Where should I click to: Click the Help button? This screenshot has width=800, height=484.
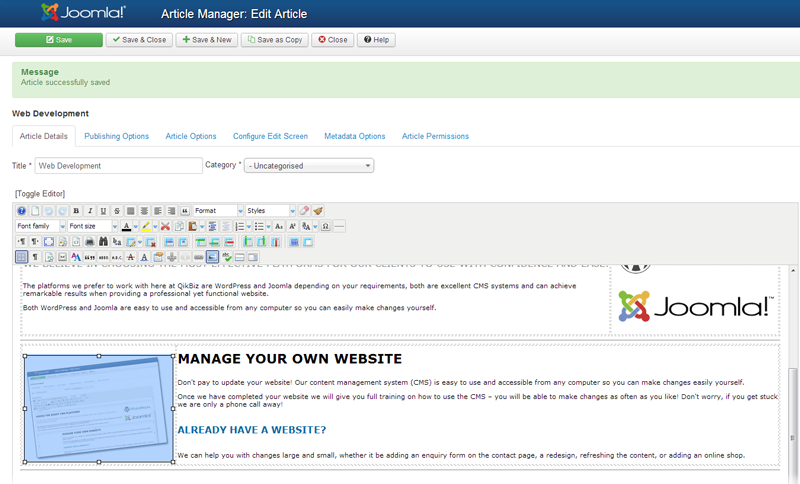(x=377, y=40)
